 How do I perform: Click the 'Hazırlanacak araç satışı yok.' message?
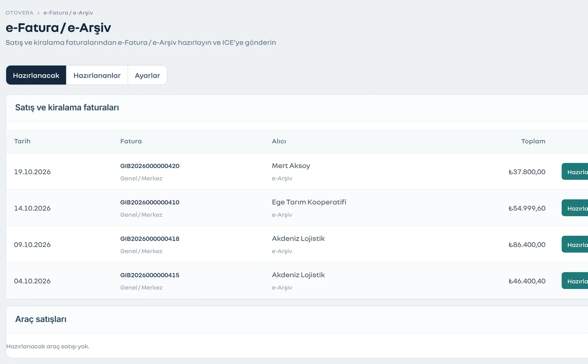[x=48, y=346]
